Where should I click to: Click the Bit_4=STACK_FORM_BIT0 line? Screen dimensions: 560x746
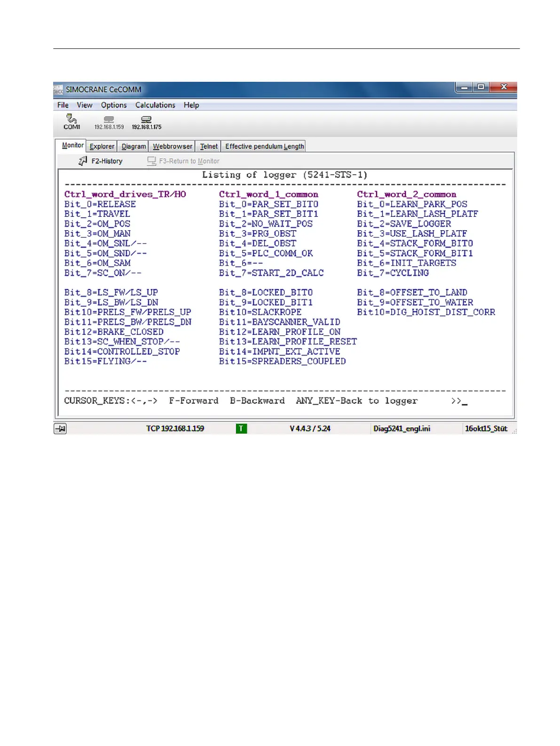(415, 244)
